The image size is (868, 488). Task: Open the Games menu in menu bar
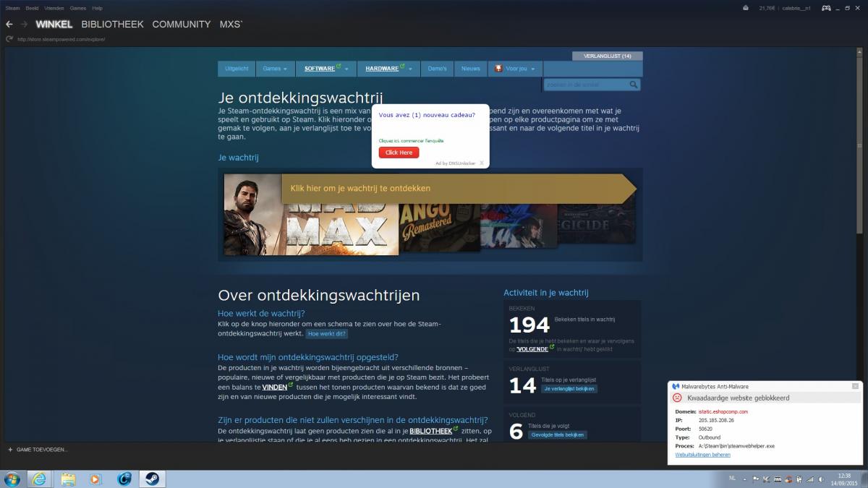[78, 8]
